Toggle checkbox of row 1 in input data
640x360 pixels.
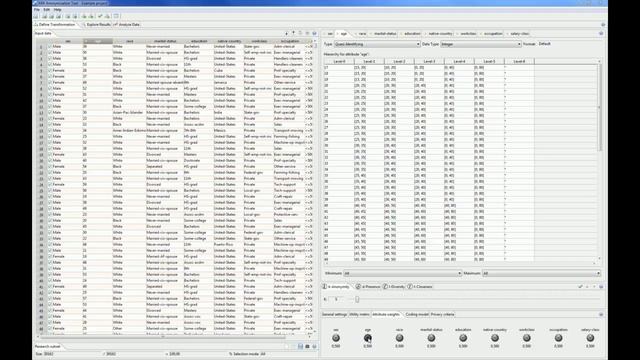click(x=50, y=47)
